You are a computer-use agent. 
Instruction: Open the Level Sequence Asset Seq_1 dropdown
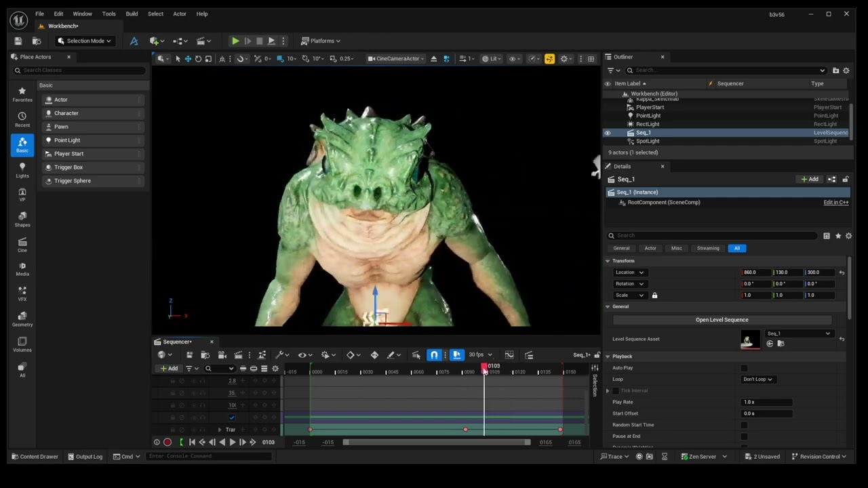(x=798, y=333)
